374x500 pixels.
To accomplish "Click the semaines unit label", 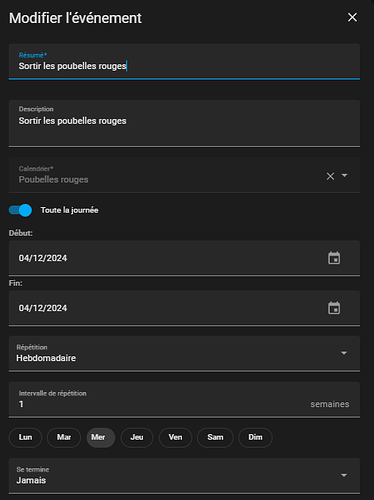I will click(x=330, y=404).
